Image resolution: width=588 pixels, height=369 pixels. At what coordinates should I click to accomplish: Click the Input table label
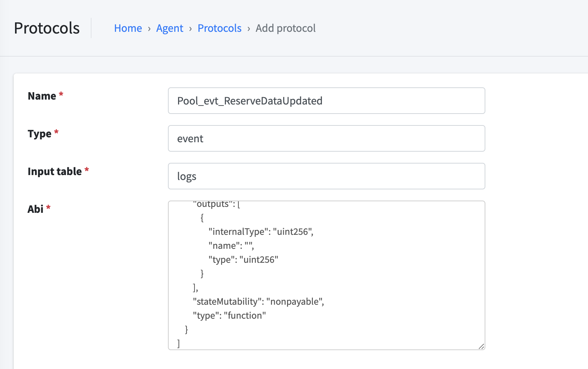54,172
